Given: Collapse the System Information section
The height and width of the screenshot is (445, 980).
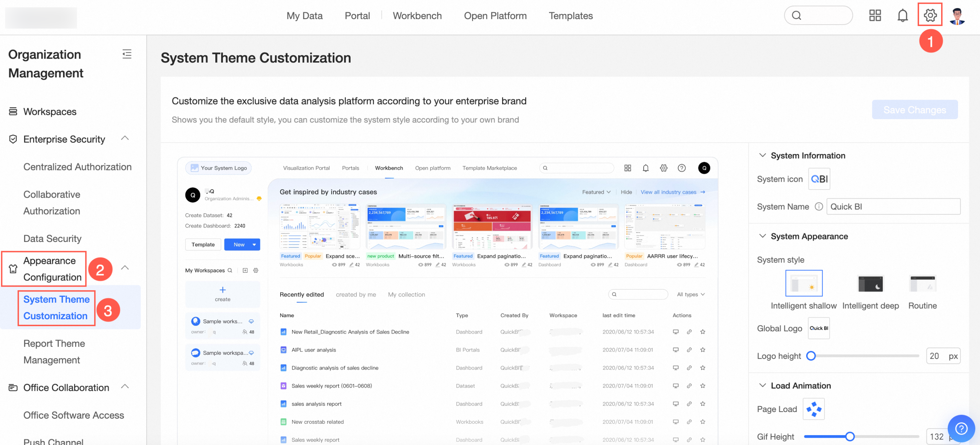Looking at the screenshot, I should (762, 155).
